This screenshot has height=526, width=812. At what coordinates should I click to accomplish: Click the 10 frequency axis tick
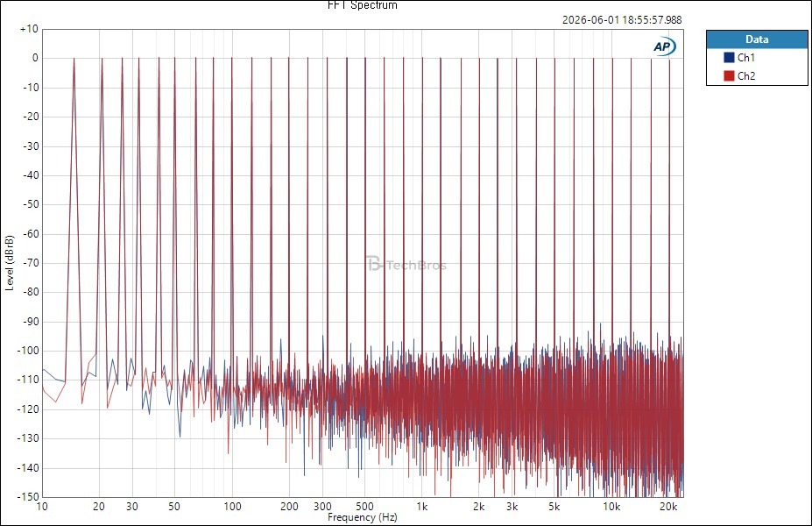[x=42, y=507]
